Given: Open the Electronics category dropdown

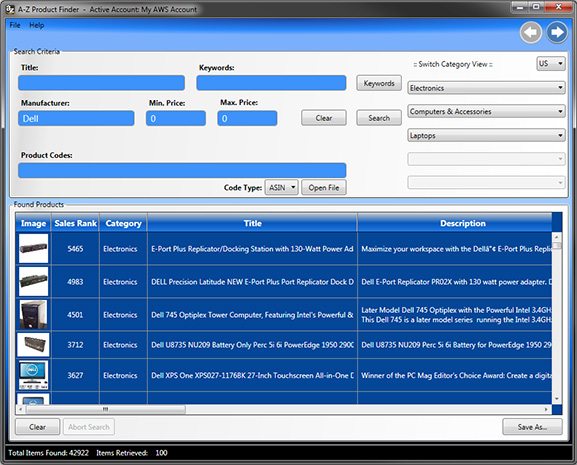Looking at the screenshot, I should point(486,88).
